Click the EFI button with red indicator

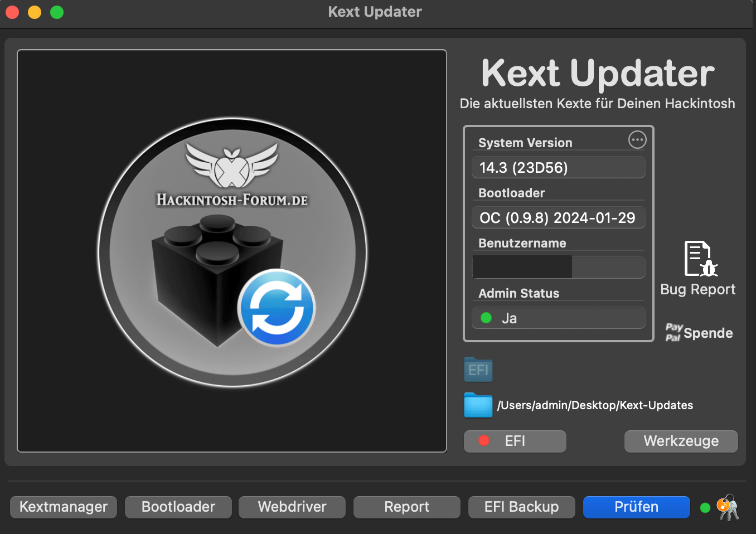pyautogui.click(x=515, y=441)
